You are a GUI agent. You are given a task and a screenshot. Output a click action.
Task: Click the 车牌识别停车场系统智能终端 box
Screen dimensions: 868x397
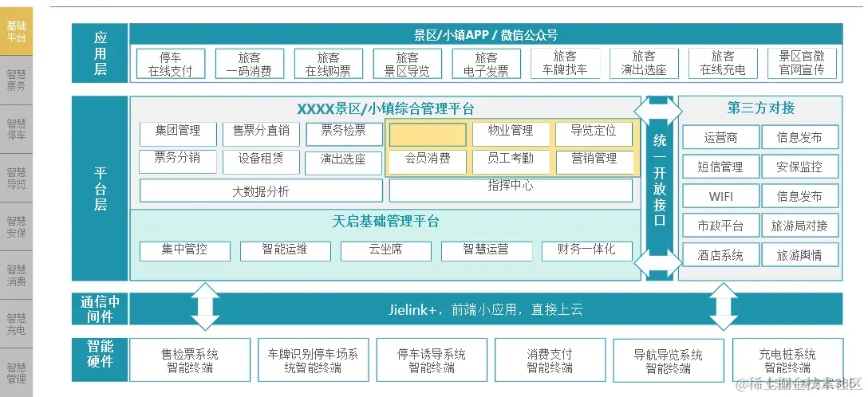314,360
